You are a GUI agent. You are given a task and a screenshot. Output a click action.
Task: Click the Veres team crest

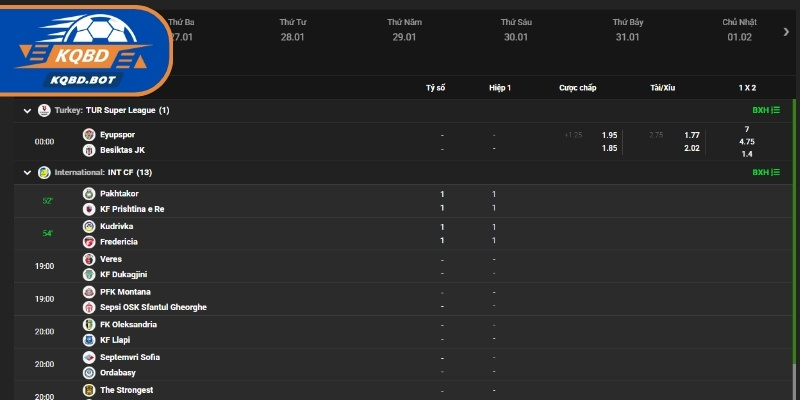pos(89,259)
